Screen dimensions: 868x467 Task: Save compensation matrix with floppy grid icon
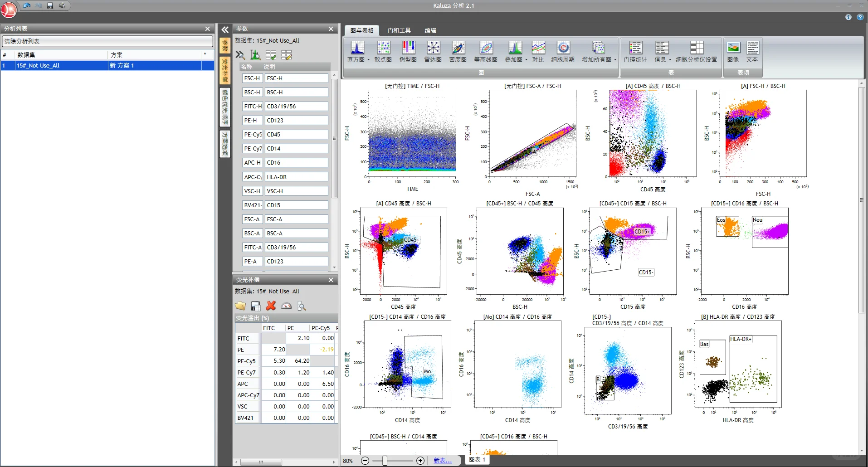[256, 306]
